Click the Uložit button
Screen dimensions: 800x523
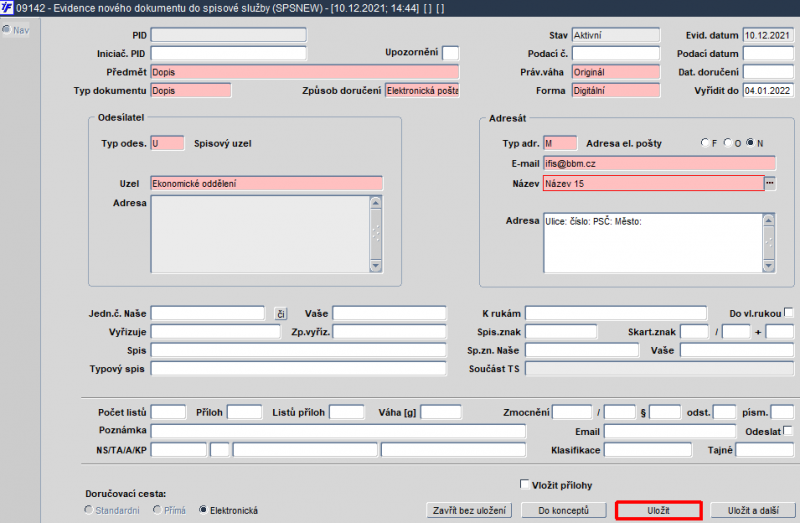pyautogui.click(x=659, y=510)
